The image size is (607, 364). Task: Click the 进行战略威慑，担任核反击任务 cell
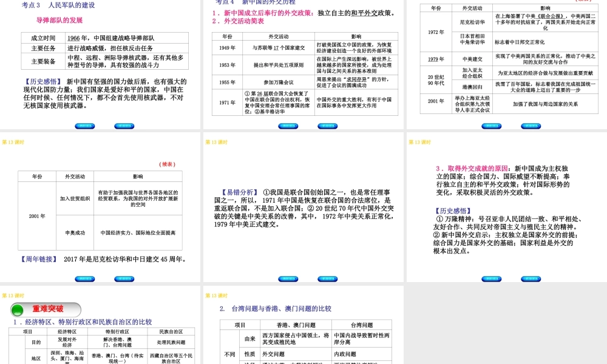[127, 48]
